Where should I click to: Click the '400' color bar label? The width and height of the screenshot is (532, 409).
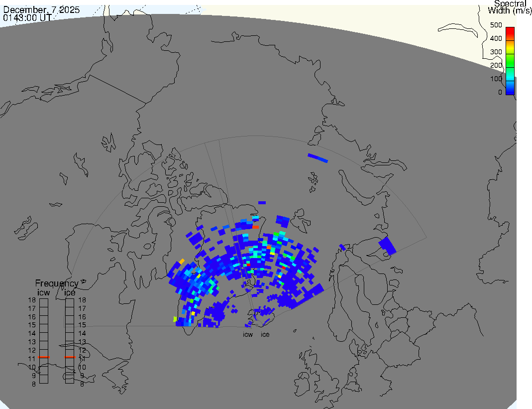pos(496,38)
